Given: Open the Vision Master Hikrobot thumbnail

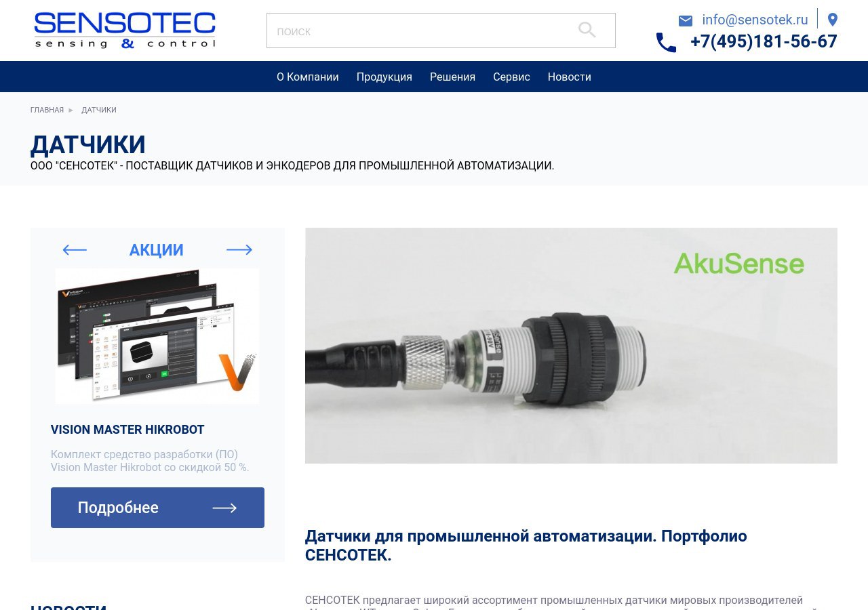Looking at the screenshot, I should click(157, 336).
